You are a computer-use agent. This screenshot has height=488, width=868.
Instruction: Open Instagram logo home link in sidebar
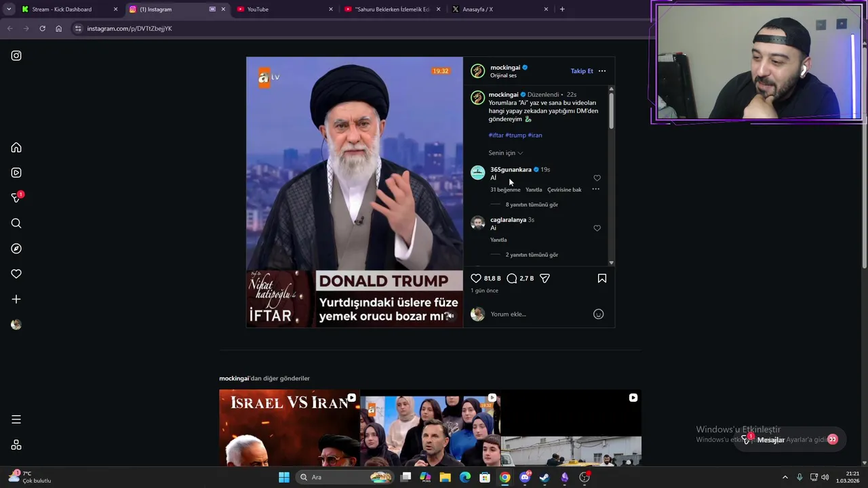coord(16,56)
